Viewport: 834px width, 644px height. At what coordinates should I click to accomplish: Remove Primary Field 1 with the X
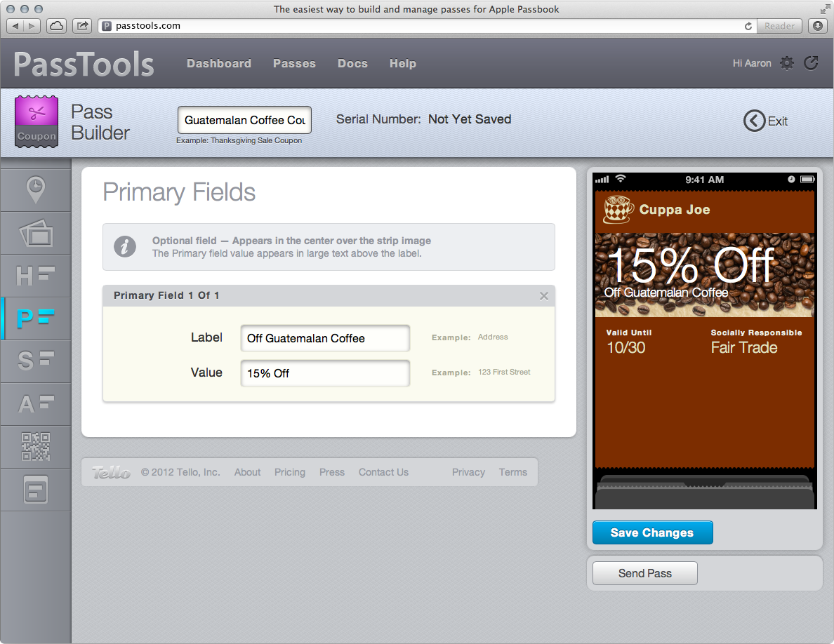[543, 296]
